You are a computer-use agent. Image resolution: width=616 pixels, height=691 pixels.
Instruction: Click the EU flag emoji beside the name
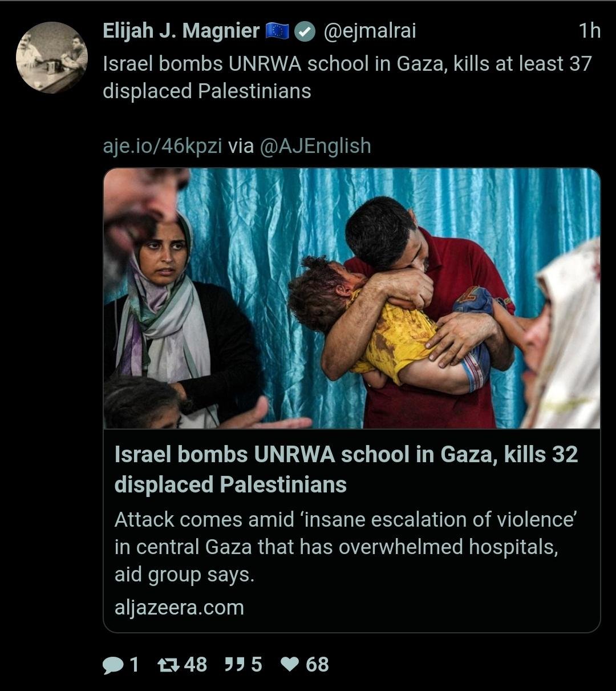(x=277, y=32)
